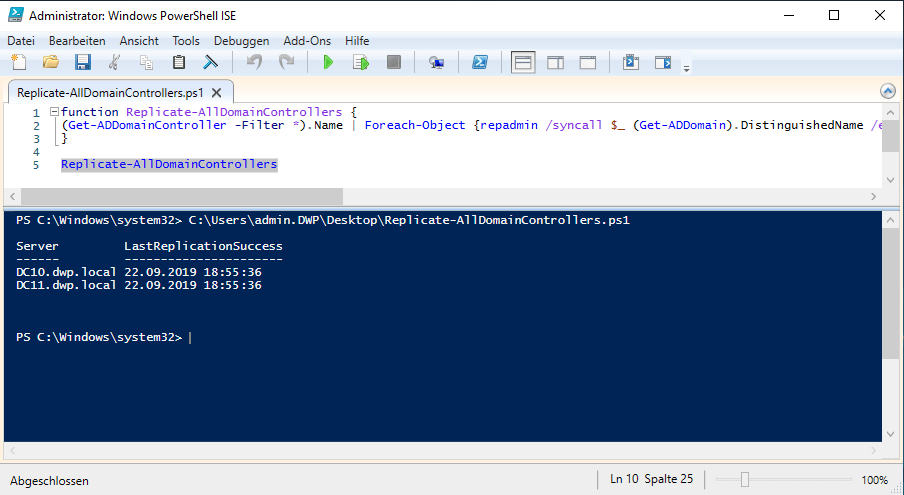This screenshot has height=495, width=904.
Task: Toggle maximized script pane layout
Action: 588,63
